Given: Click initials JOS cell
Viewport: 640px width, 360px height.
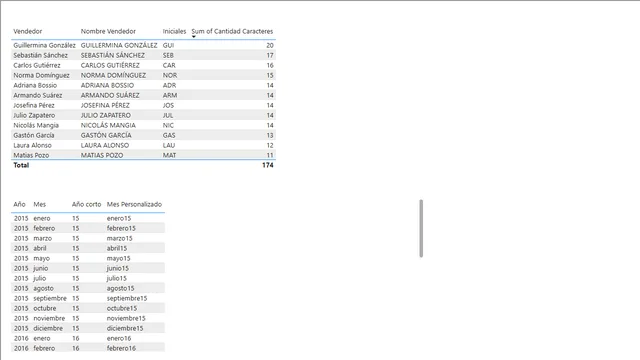Looking at the screenshot, I should point(168,105).
